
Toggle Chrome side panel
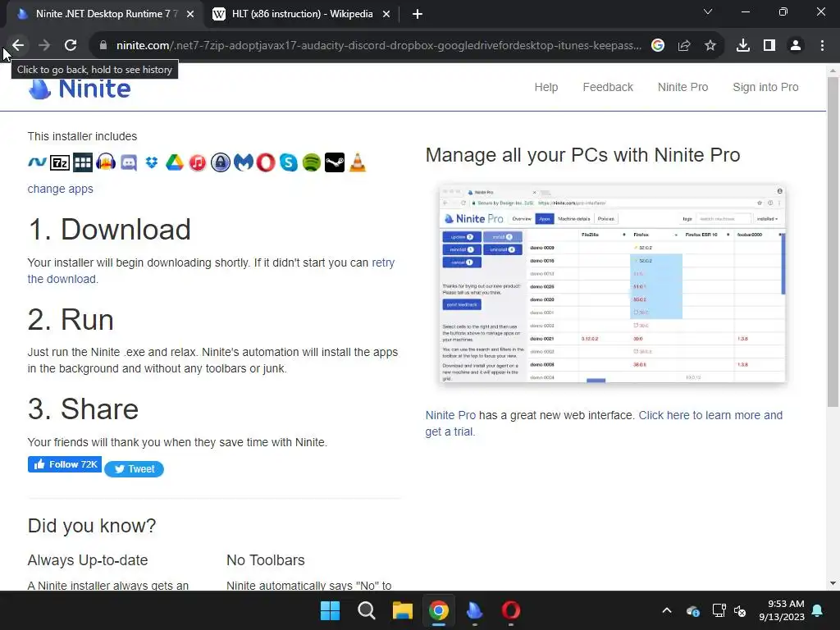click(769, 46)
